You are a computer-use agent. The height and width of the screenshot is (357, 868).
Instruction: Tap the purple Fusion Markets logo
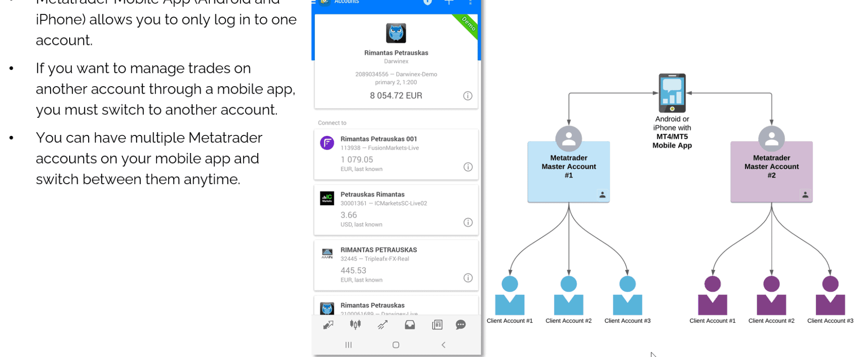click(327, 143)
